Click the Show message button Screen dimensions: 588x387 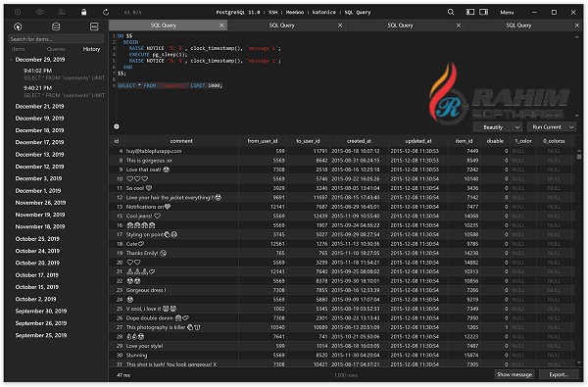tap(514, 374)
